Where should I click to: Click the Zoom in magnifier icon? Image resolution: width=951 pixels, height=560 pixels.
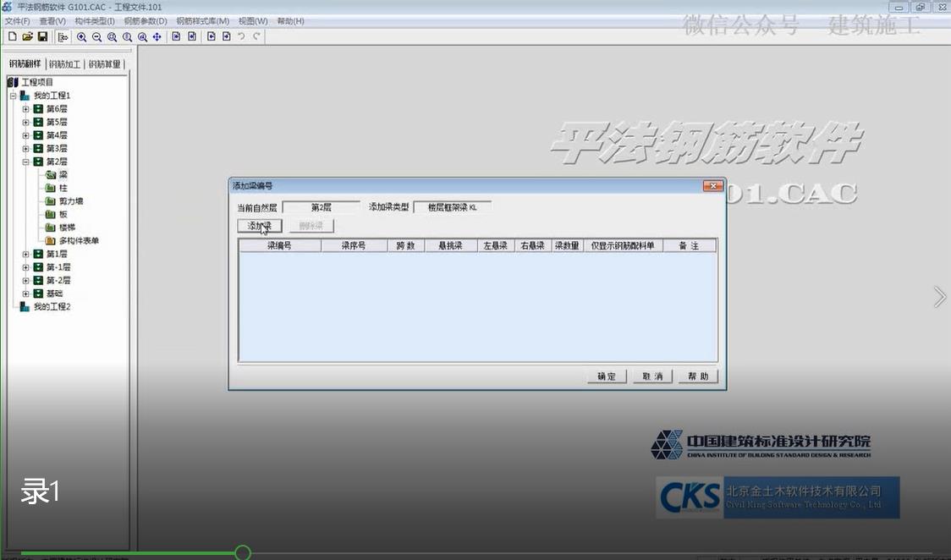pos(82,36)
